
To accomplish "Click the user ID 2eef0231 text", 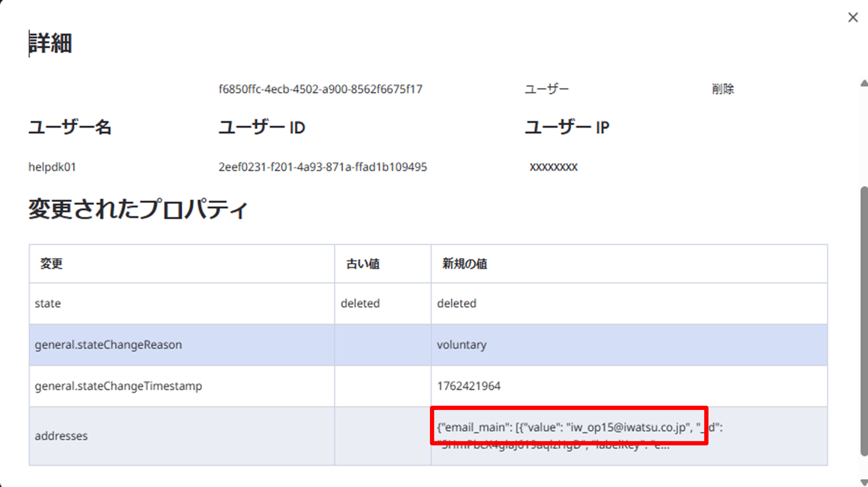I will tap(322, 167).
